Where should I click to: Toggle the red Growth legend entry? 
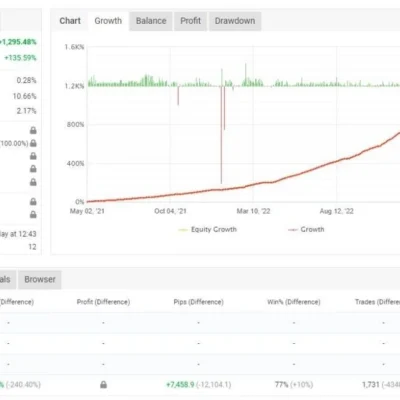point(306,229)
